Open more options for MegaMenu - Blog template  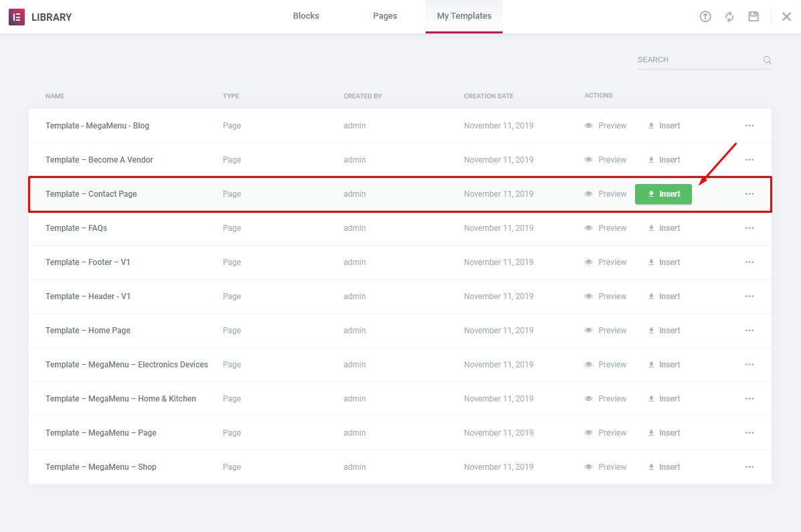(x=749, y=126)
